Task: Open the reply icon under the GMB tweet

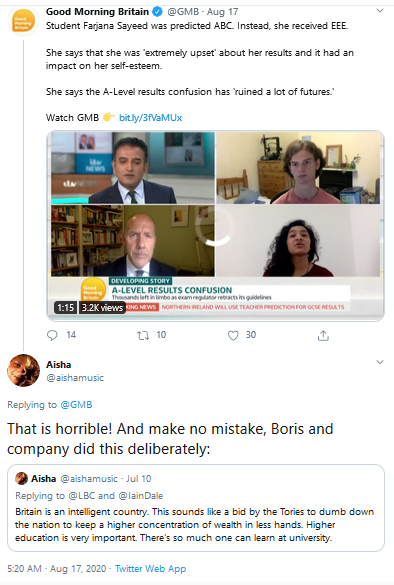Action: coord(52,335)
